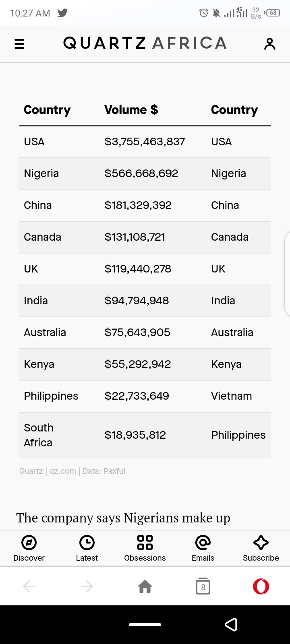Tap the Discover compass icon

29,543
